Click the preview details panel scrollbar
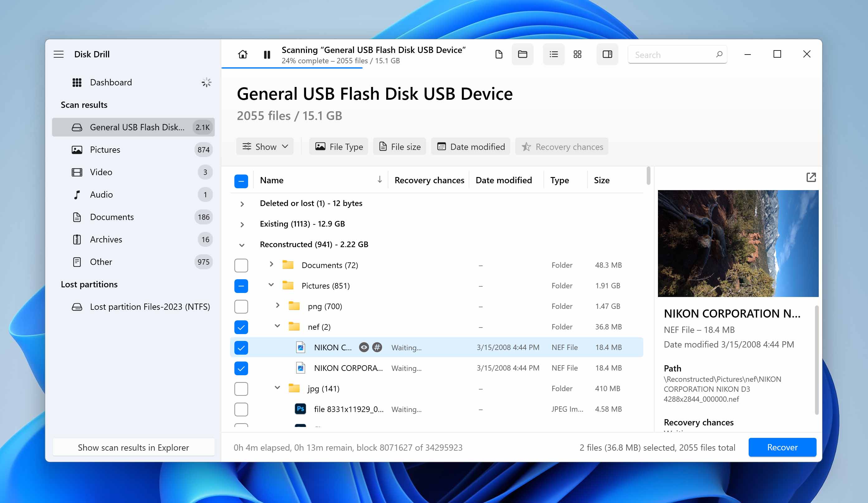 pos(816,360)
